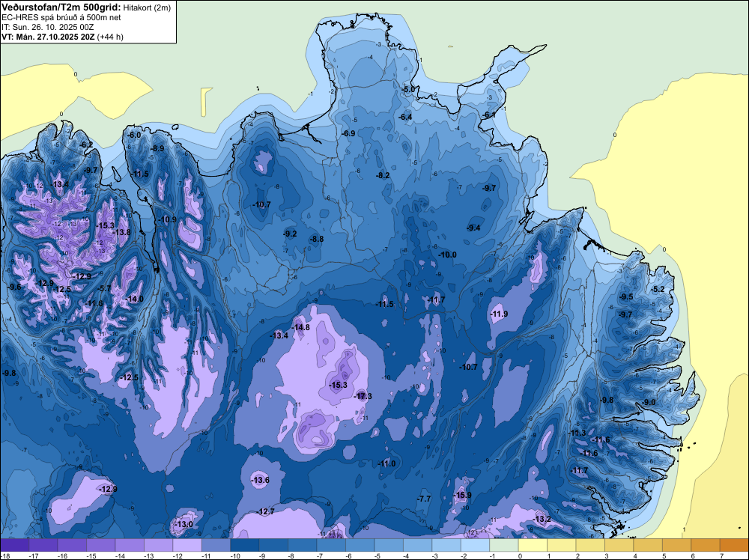Screen dimensions: 749x560
Task: Click legend swatch between -18 and -17
Action: click(15, 545)
